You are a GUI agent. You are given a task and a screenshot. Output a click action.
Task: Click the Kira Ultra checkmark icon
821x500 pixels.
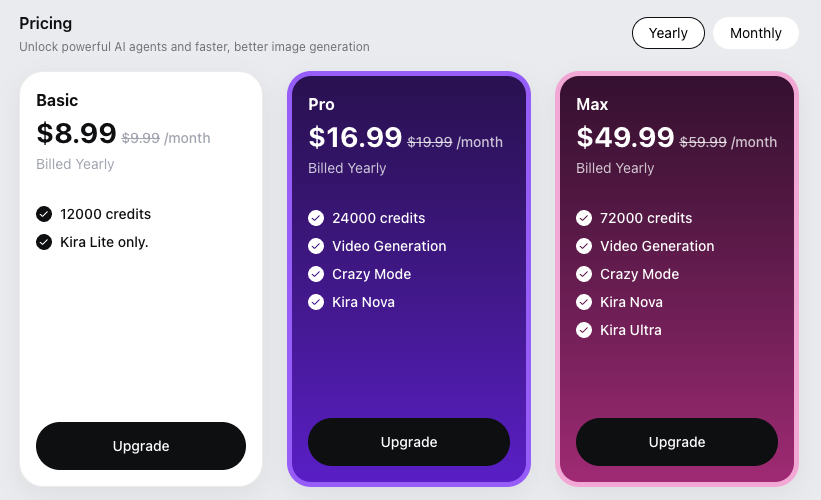click(584, 330)
